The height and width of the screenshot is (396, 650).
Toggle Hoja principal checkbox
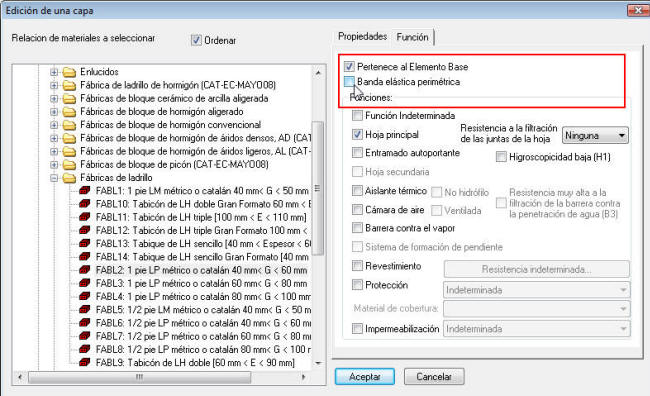coord(357,134)
